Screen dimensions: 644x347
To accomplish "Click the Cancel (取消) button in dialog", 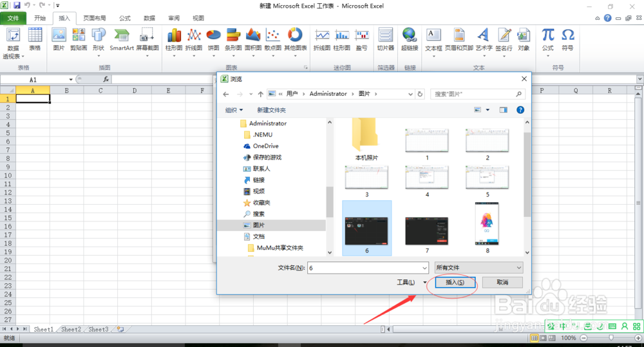I will click(x=502, y=282).
